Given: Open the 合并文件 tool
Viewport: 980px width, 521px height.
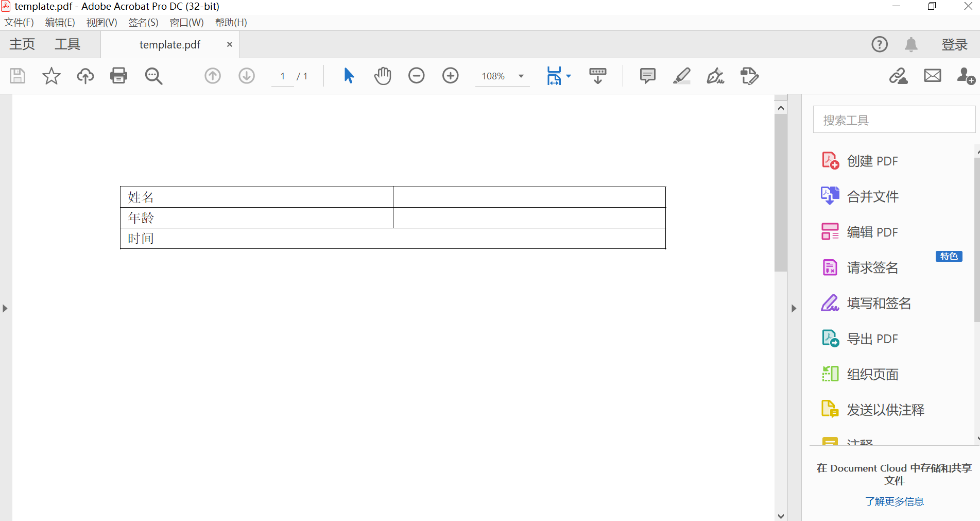Looking at the screenshot, I should coord(860,196).
